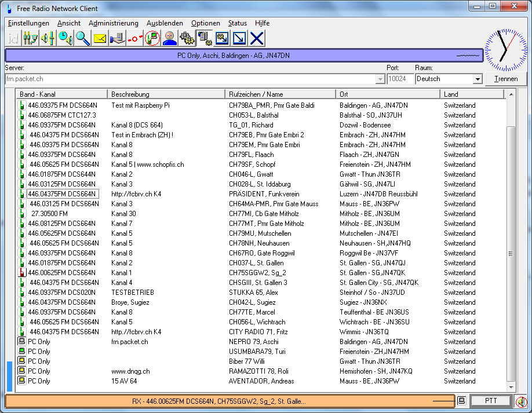Expand the Raum dropdown showing Deutsch

pyautogui.click(x=478, y=79)
